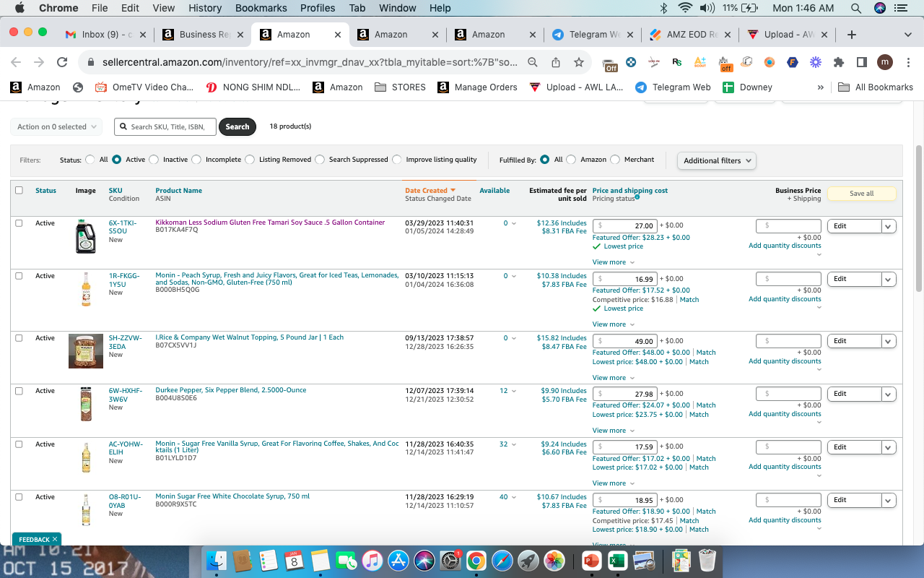The width and height of the screenshot is (924, 578).
Task: Open the Bookmarks menu in the menu bar
Action: pyautogui.click(x=261, y=8)
